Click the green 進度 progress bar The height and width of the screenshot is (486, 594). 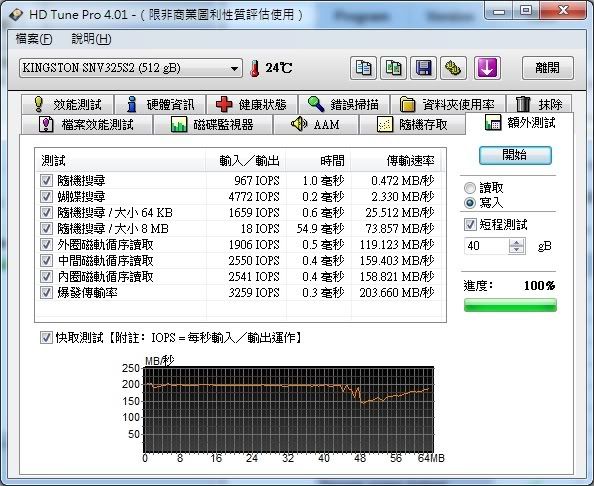coord(510,305)
